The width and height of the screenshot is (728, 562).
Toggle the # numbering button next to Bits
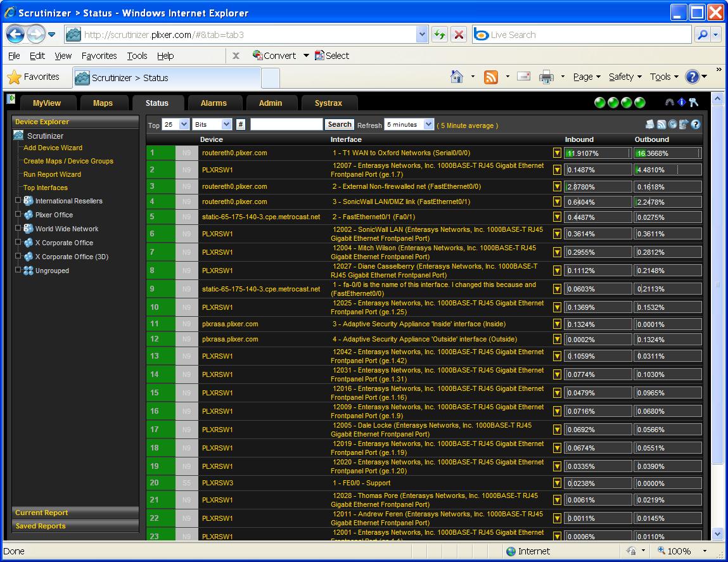pos(241,124)
